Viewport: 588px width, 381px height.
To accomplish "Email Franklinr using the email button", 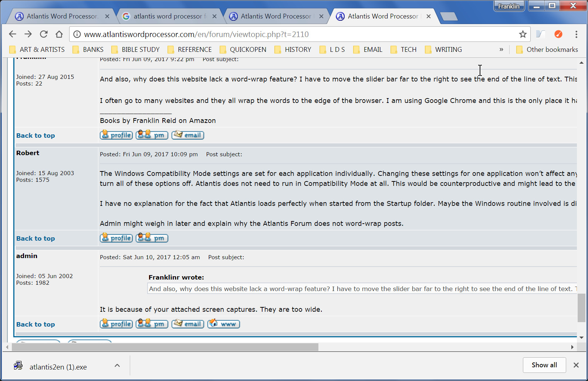I will (x=188, y=135).
